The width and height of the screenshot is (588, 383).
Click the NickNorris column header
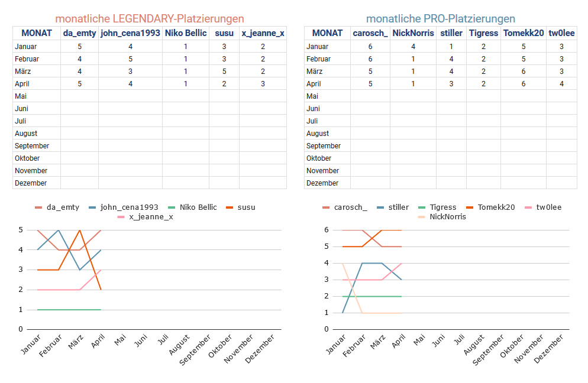click(x=413, y=33)
